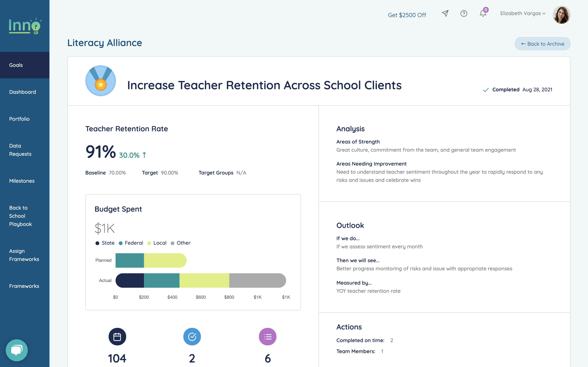Click the help question mark icon
The height and width of the screenshot is (367, 588).
point(464,14)
